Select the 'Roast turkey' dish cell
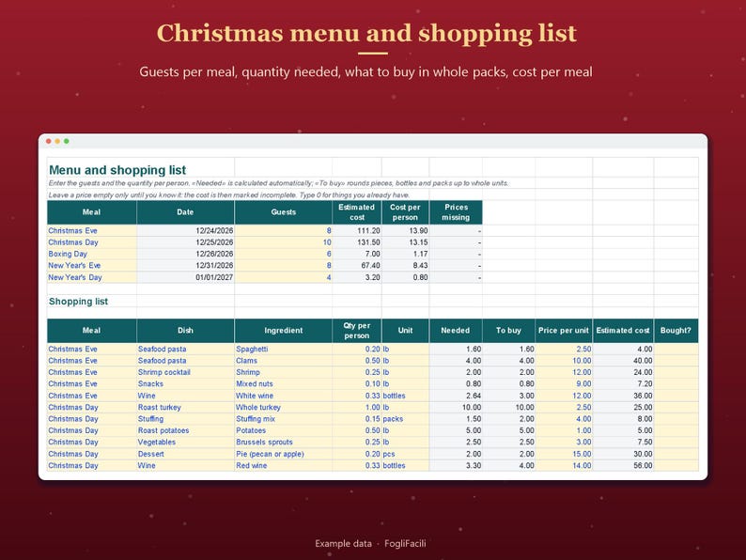The image size is (746, 560). point(185,407)
